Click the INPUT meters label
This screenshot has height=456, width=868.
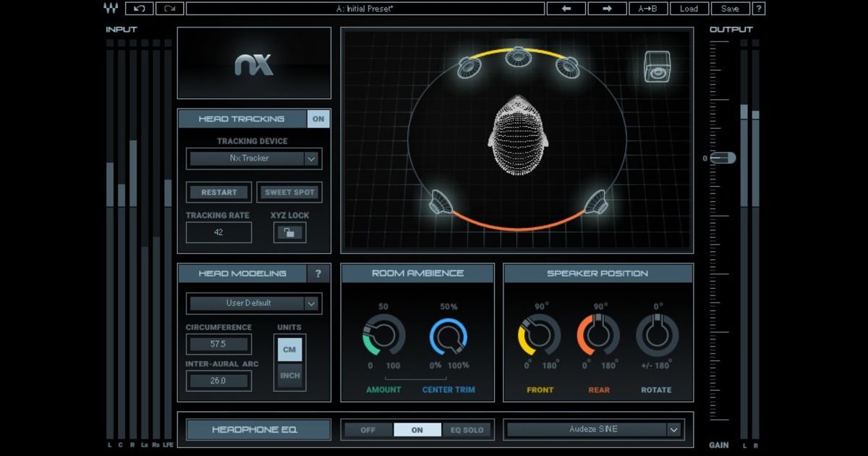121,30
